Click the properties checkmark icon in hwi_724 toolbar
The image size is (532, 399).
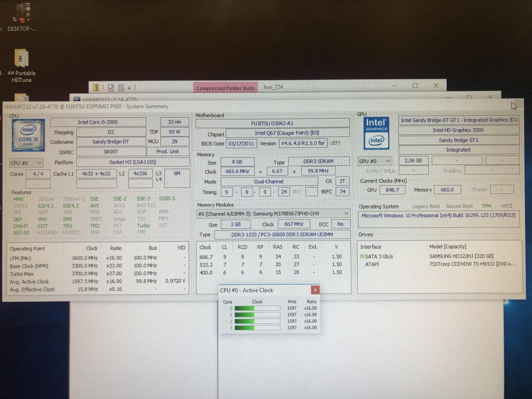111,88
